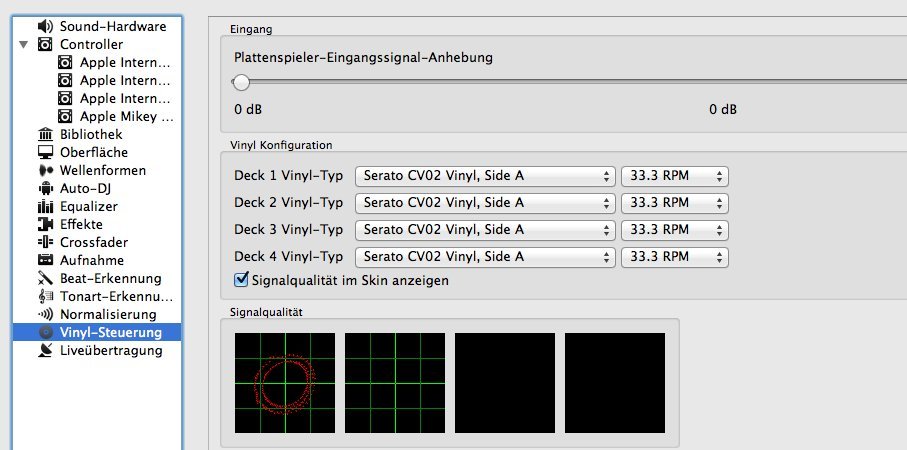907x450 pixels.
Task: Click the Effekte icon in sidebar
Action: click(45, 224)
